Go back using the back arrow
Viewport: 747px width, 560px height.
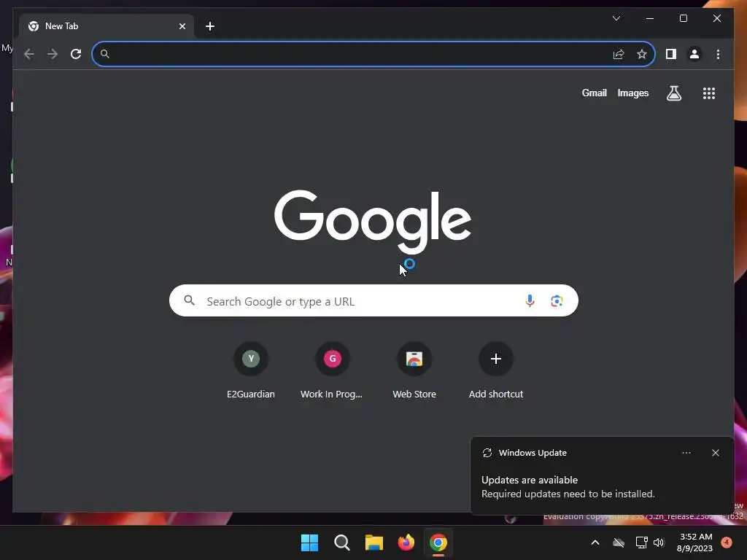[29, 54]
